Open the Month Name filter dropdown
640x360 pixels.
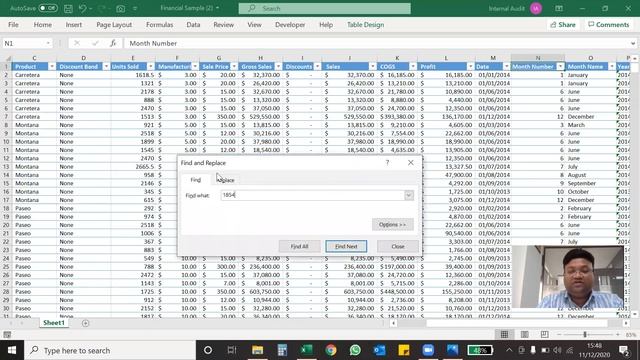pyautogui.click(x=611, y=67)
